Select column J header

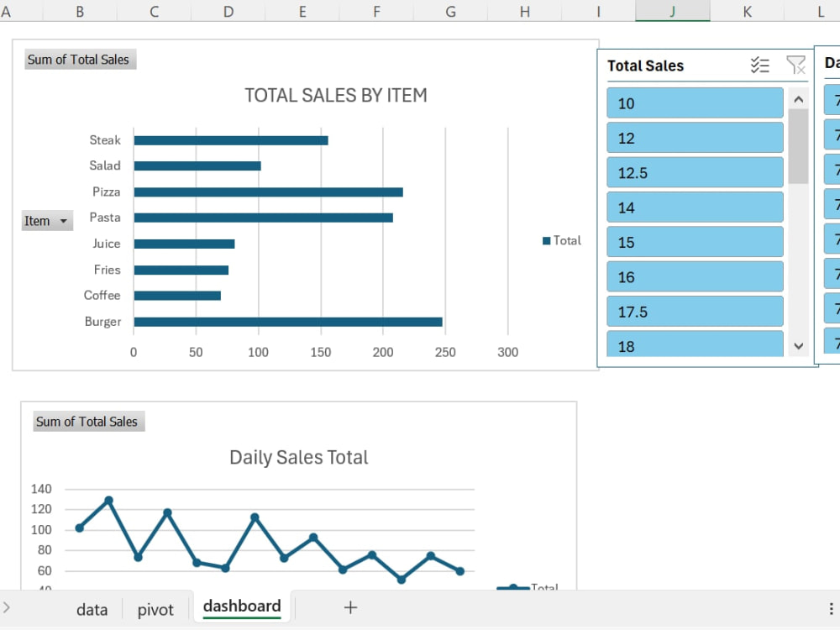tap(672, 11)
